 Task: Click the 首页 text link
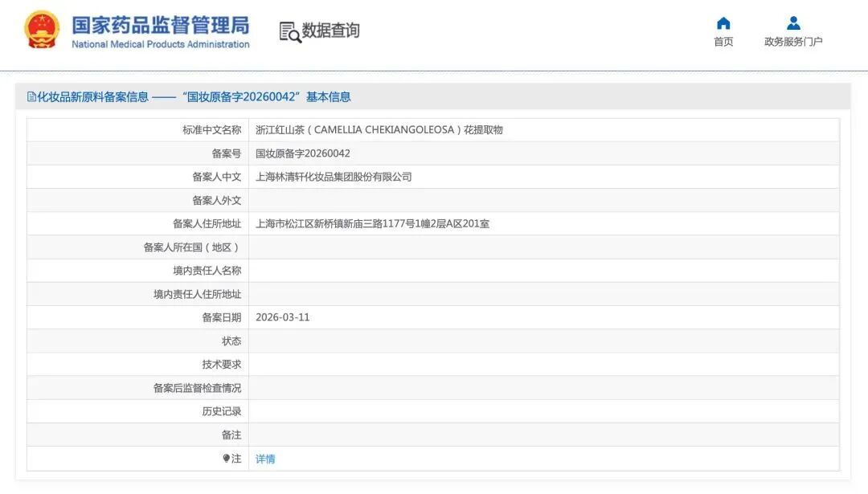[x=722, y=40]
